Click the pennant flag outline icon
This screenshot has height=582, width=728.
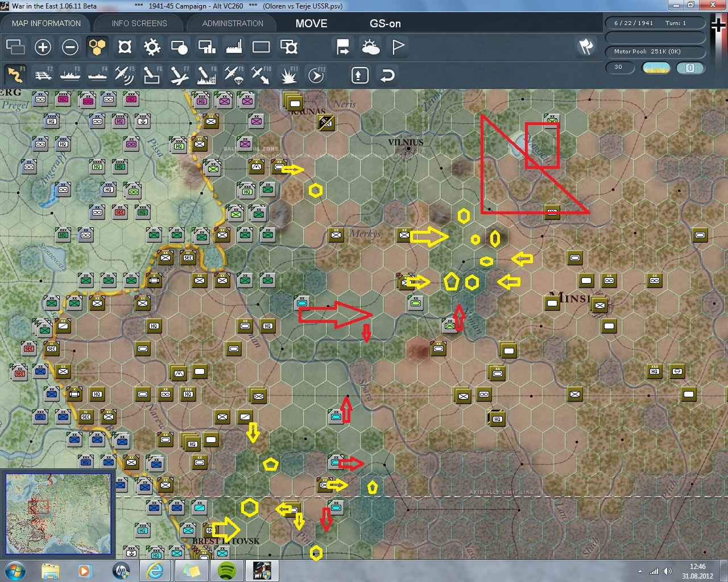click(x=398, y=47)
